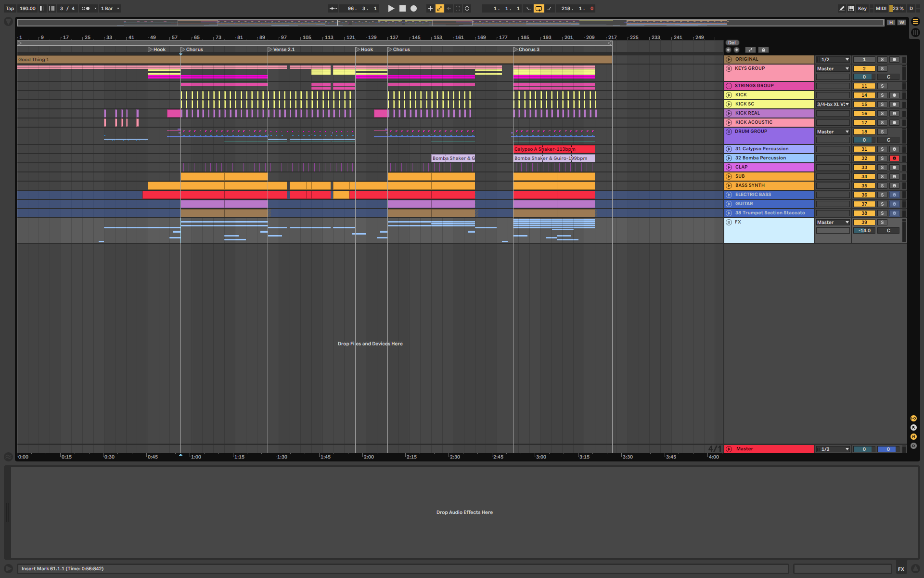This screenshot has height=578, width=924.
Task: Arm the KICK ACOUSTIC track
Action: pyautogui.click(x=894, y=123)
